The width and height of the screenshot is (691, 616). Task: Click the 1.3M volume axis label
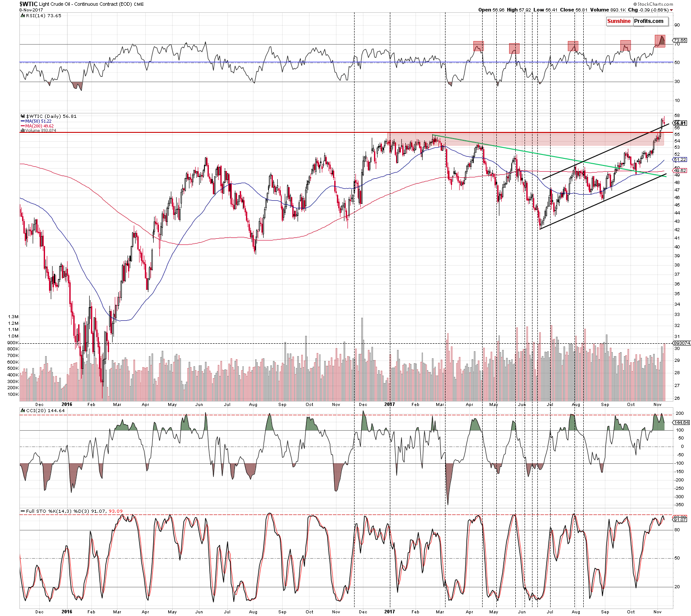[x=13, y=317]
